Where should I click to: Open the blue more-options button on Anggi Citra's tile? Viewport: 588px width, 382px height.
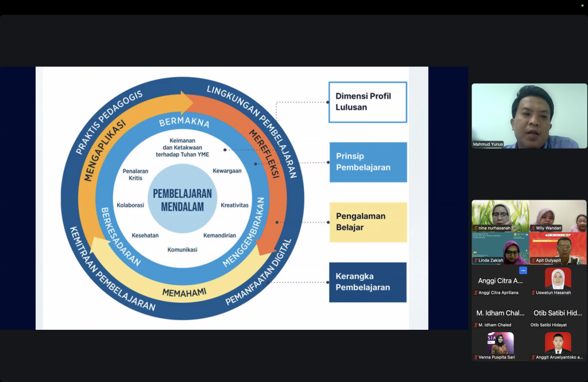(523, 270)
